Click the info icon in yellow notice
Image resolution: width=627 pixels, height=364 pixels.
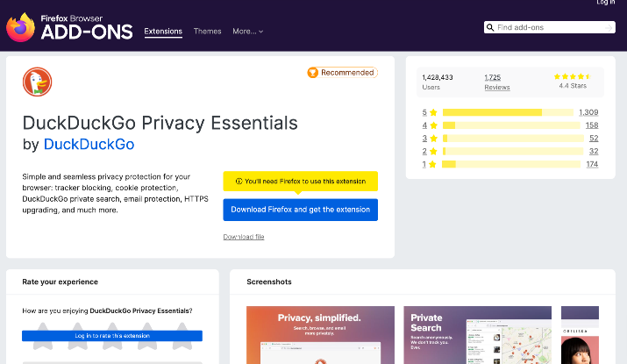click(239, 182)
